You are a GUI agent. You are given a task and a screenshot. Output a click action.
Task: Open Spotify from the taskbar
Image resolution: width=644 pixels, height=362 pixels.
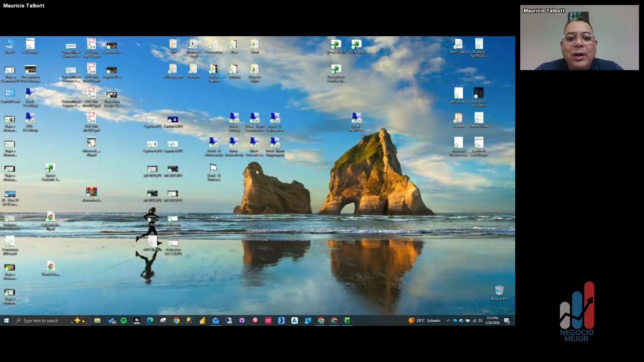[124, 320]
